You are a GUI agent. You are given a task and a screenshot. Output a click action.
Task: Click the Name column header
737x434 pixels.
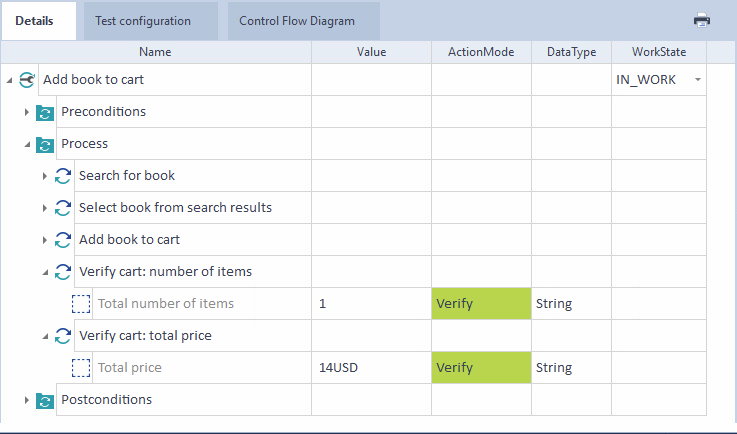point(155,52)
